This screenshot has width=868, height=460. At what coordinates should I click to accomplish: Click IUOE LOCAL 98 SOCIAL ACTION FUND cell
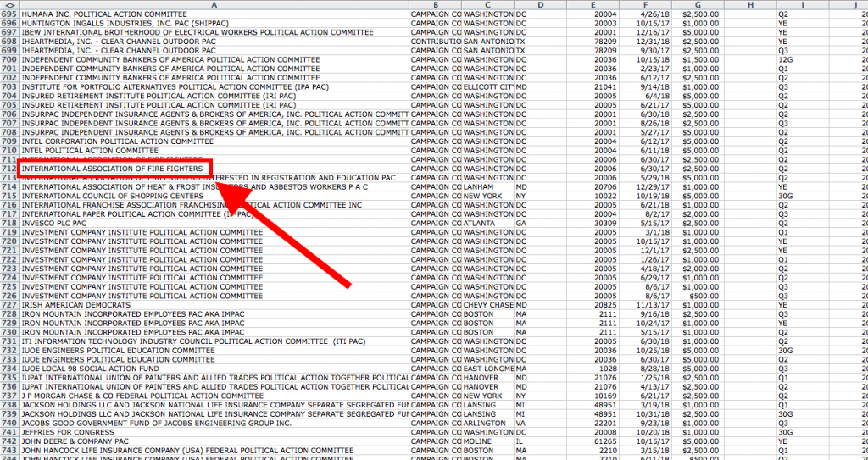[x=214, y=369]
